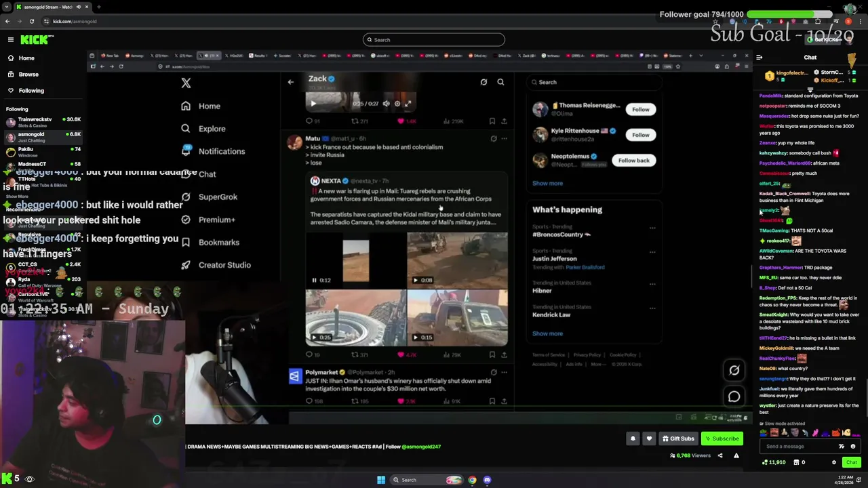Screen dimensions: 868x488
Task: Toggle stream notifications bell
Action: (x=633, y=439)
